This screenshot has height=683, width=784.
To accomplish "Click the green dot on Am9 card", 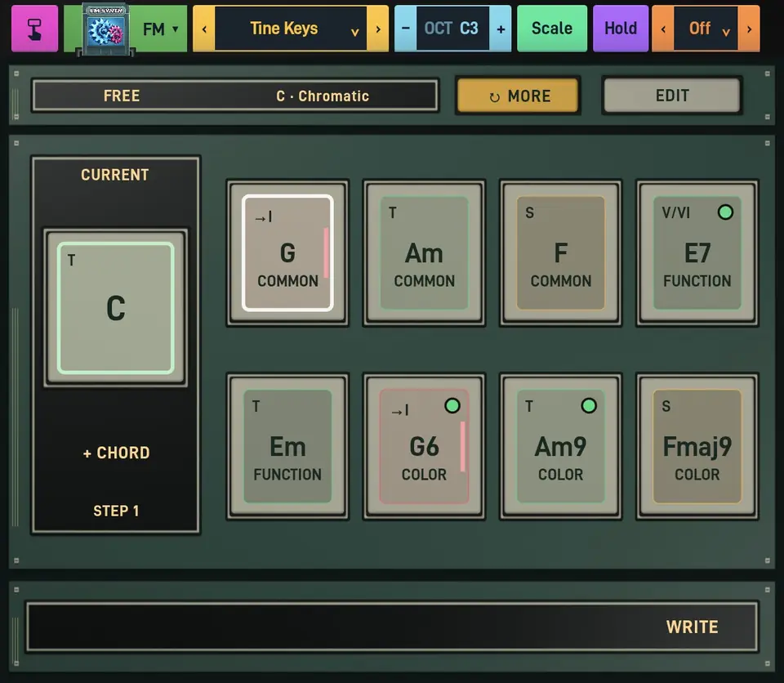I will click(x=589, y=406).
